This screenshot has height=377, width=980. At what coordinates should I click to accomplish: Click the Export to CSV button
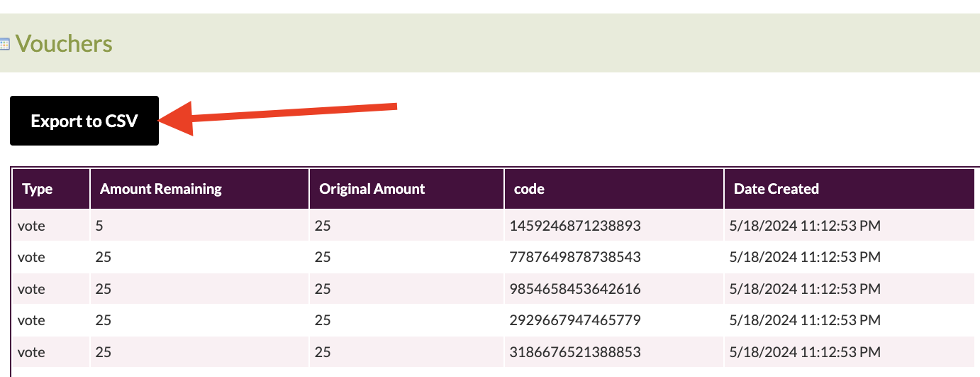(84, 121)
